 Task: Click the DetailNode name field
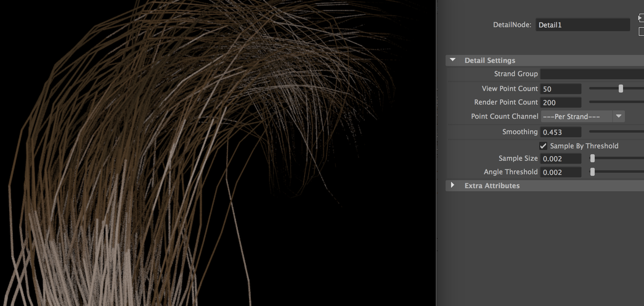582,25
